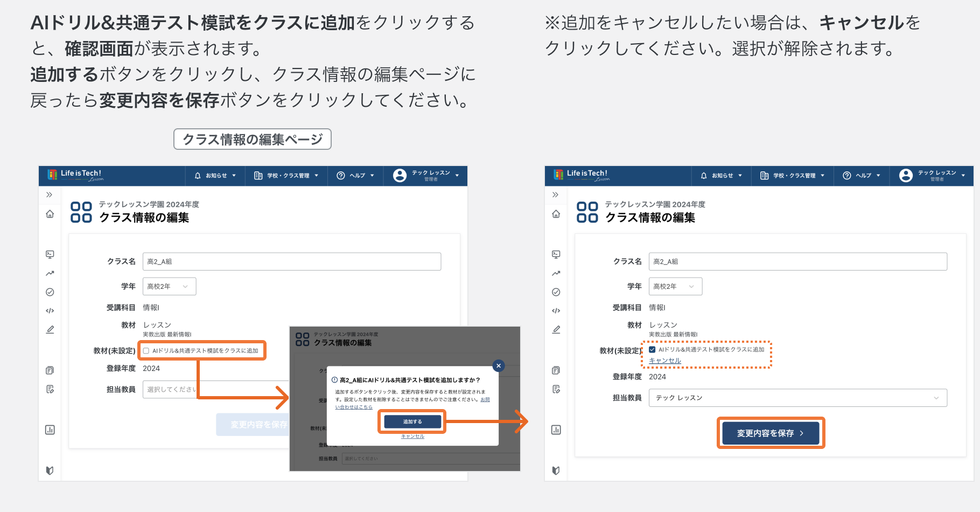980x512 pixels.
Task: Open ヘルプ menu in right screenshot header
Action: [x=862, y=176]
